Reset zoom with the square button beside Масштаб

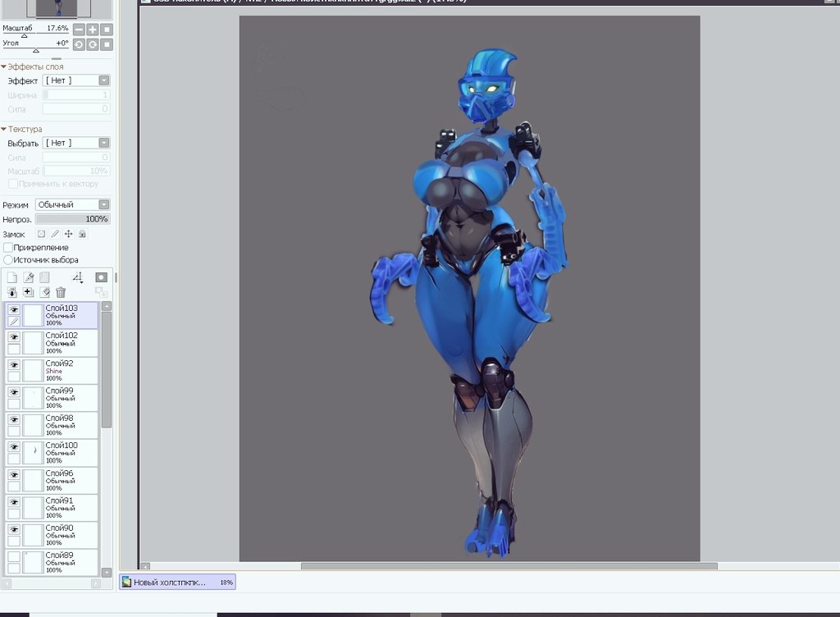(107, 30)
